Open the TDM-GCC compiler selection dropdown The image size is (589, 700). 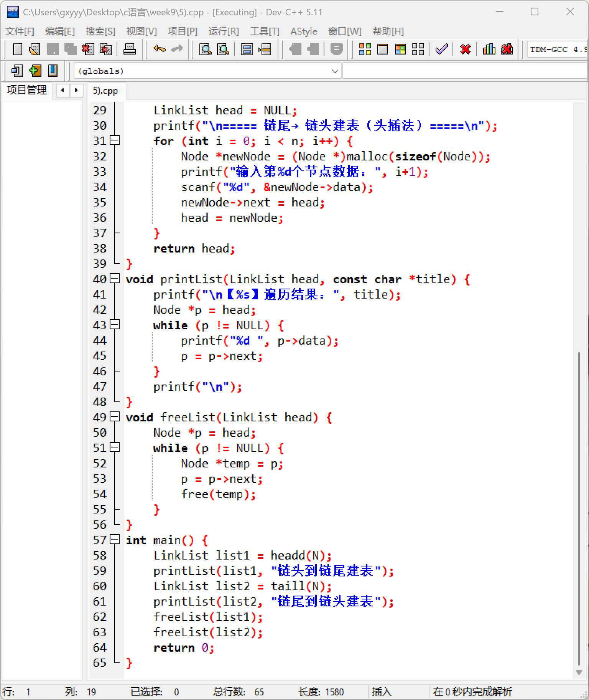(x=558, y=50)
